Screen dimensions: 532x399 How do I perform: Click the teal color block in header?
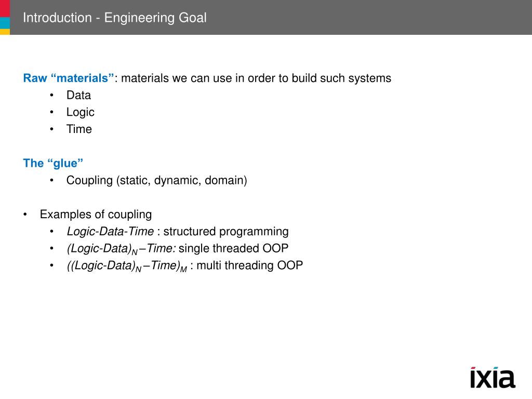tap(5, 23)
